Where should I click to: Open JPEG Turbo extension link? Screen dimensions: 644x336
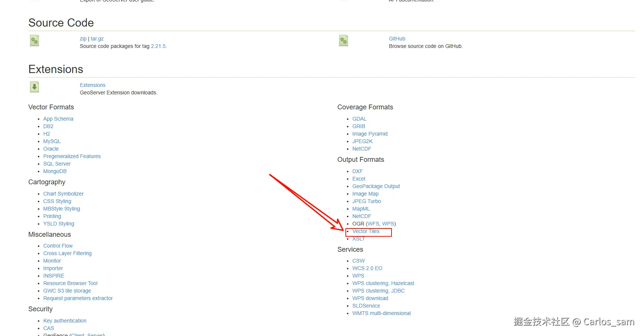pyautogui.click(x=366, y=201)
